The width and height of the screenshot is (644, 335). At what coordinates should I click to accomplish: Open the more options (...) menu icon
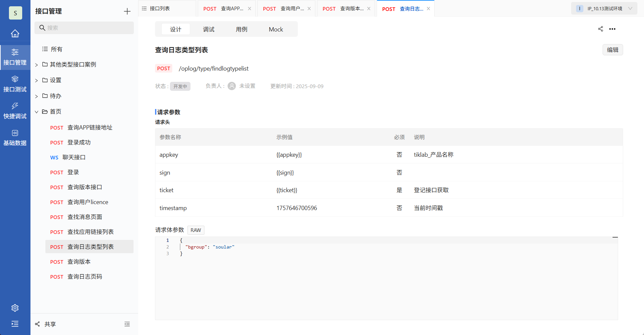pyautogui.click(x=612, y=29)
